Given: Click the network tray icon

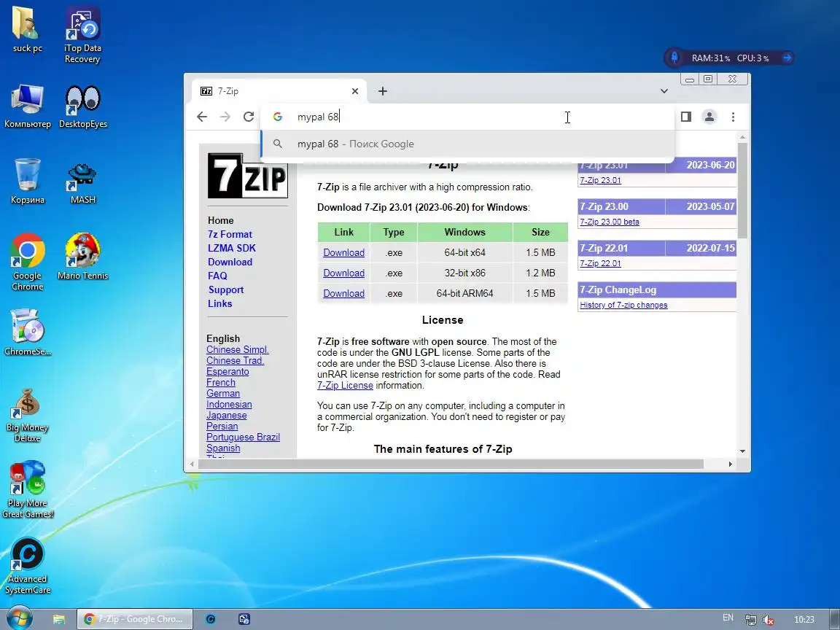Looking at the screenshot, I should point(750,620).
